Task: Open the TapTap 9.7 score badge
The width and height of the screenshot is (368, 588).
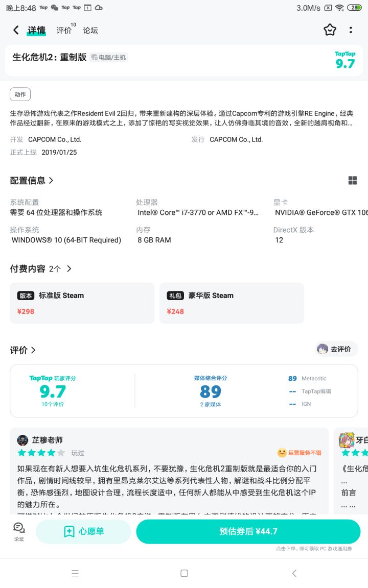Action: coord(345,60)
